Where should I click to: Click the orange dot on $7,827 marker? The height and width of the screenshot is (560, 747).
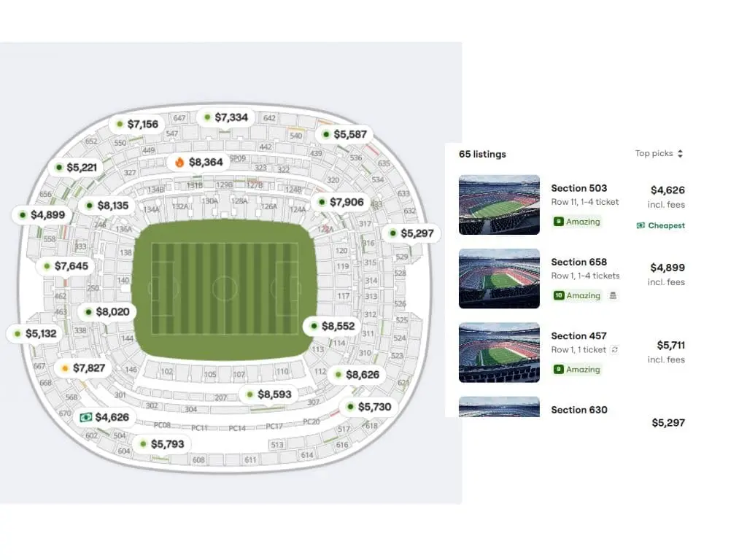65,368
